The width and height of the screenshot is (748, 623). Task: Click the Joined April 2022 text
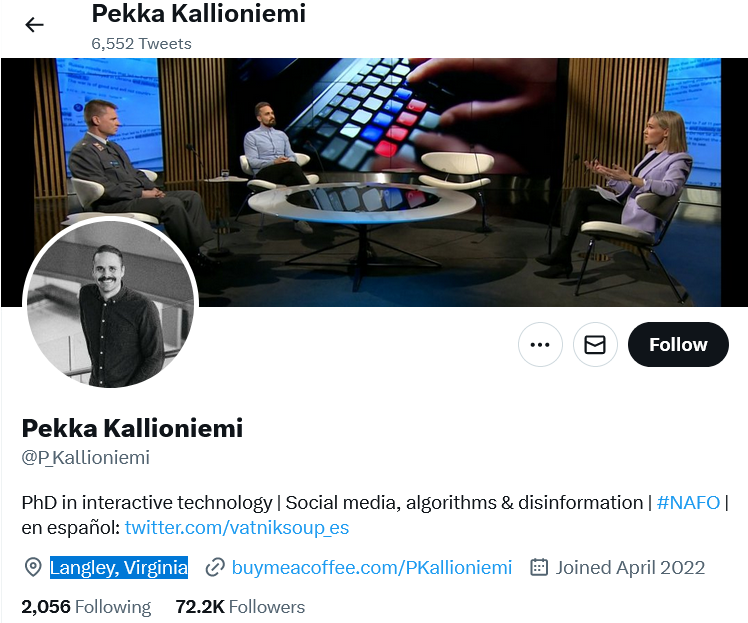tap(630, 568)
